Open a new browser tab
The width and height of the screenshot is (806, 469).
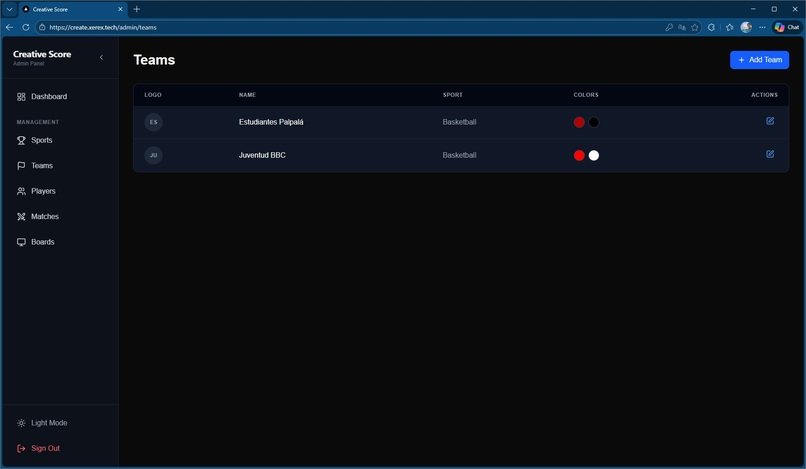[137, 9]
